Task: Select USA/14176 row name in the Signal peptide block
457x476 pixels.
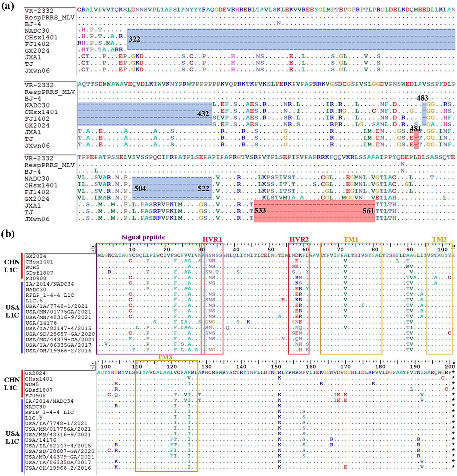Action: coord(41,323)
